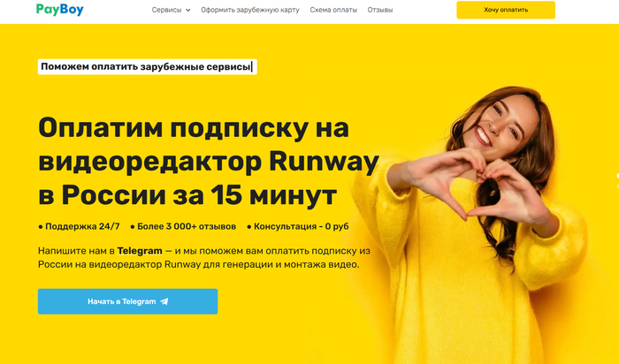Select the Консультация - 0 руб bullet
Screen dimensions: 619x364
tap(298, 226)
